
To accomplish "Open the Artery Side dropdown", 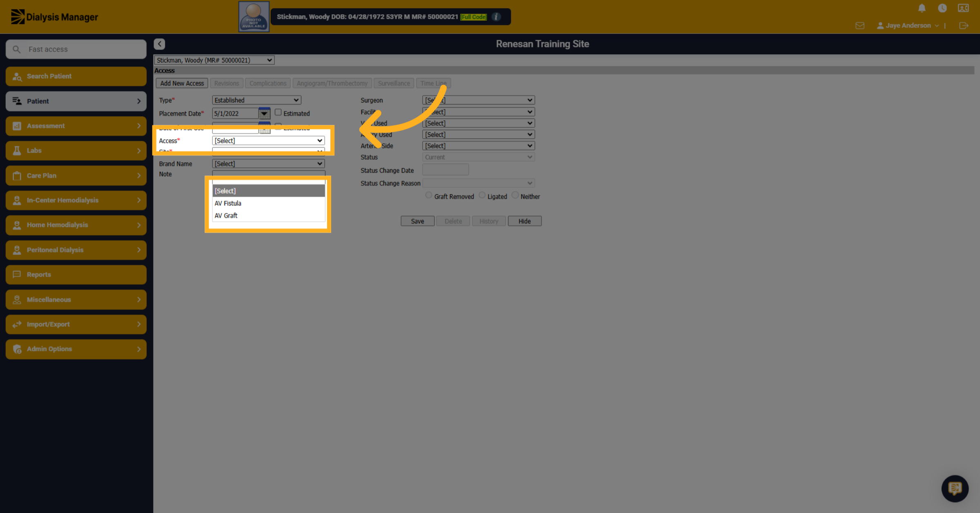I will click(x=479, y=146).
